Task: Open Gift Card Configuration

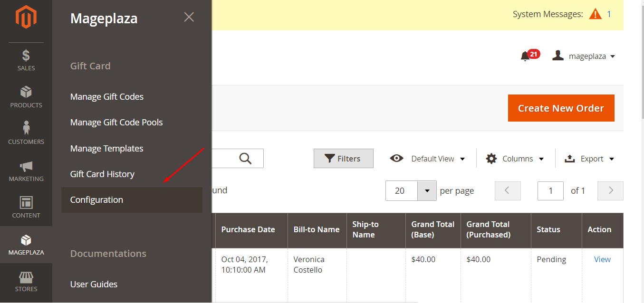Action: click(x=132, y=200)
